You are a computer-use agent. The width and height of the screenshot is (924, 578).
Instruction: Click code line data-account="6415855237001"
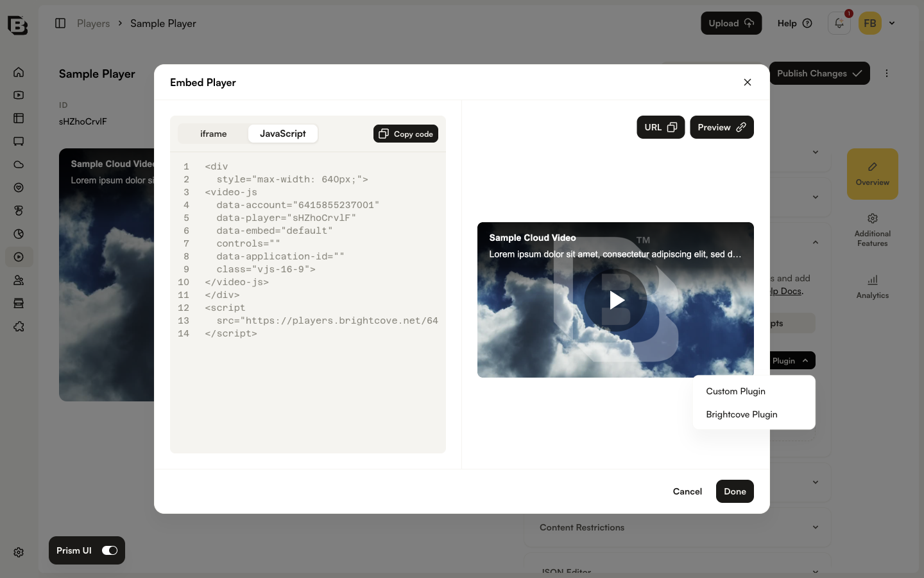(x=298, y=205)
